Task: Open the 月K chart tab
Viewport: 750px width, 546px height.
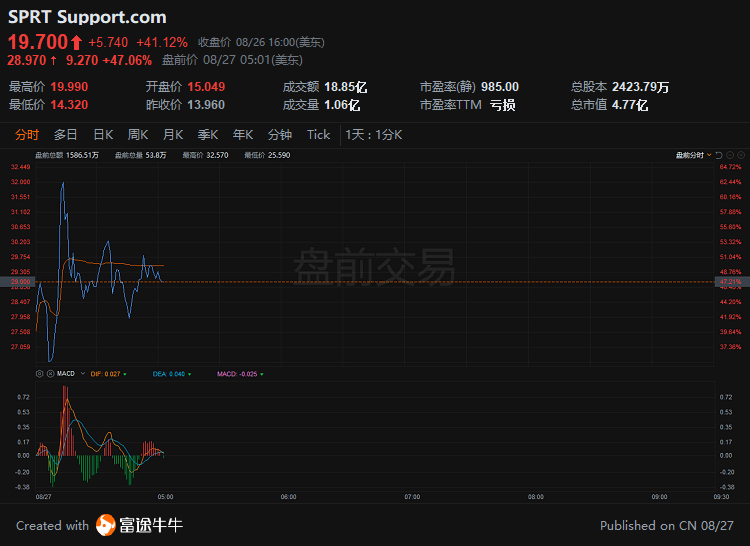Action: coord(173,135)
